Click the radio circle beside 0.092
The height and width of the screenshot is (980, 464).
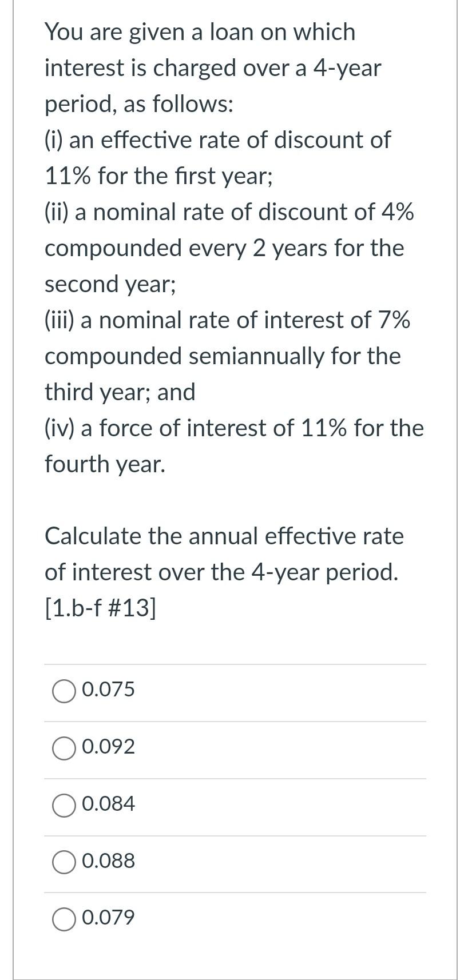point(65,748)
